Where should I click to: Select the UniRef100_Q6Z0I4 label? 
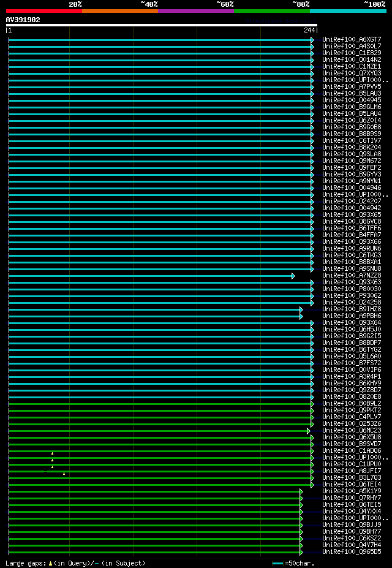(x=352, y=120)
